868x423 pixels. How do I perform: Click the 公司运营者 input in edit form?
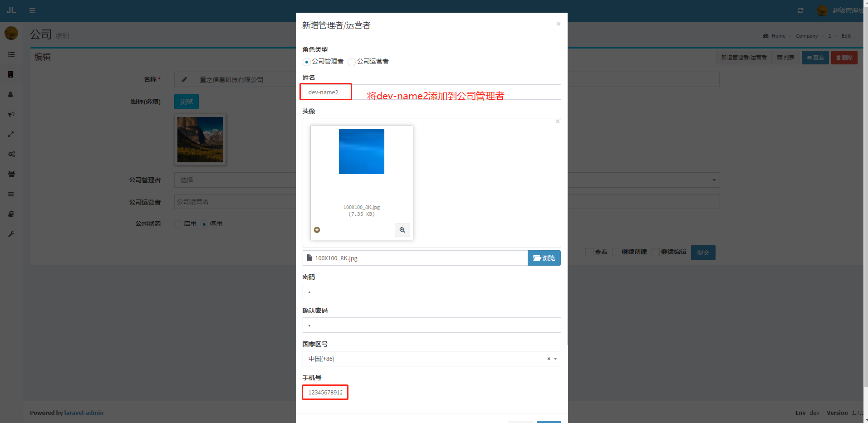pos(447,202)
